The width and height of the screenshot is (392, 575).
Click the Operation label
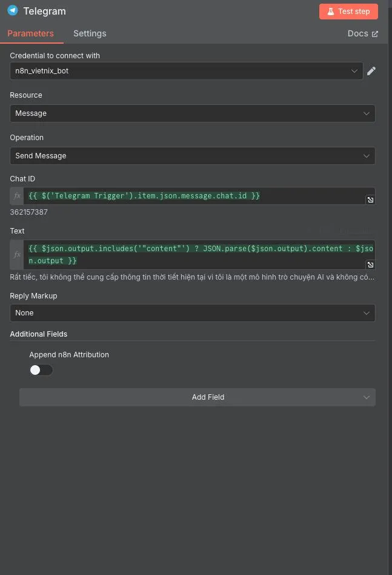point(27,138)
